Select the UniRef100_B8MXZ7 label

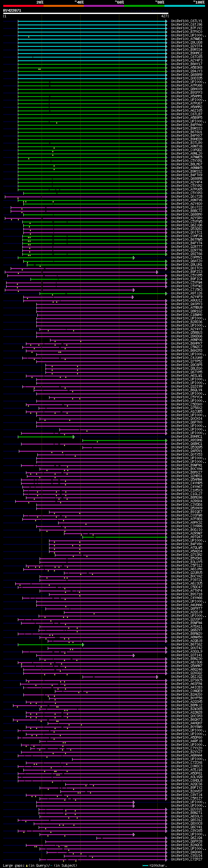tap(187, 473)
